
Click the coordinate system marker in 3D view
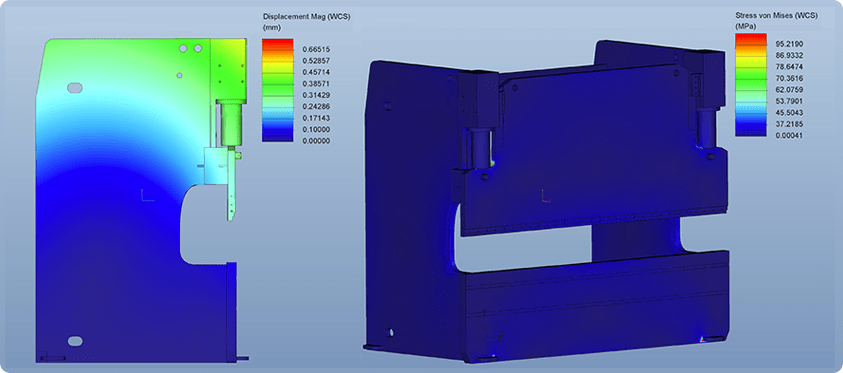(x=546, y=196)
